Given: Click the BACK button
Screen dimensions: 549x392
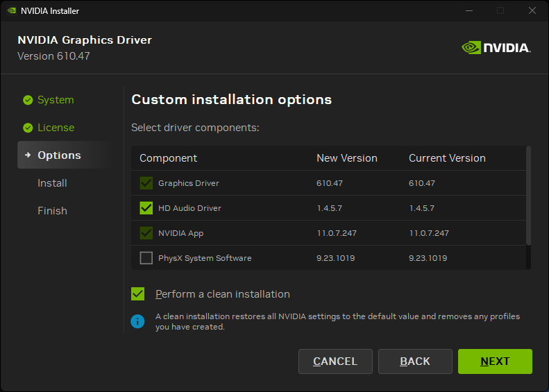Looking at the screenshot, I should [415, 361].
